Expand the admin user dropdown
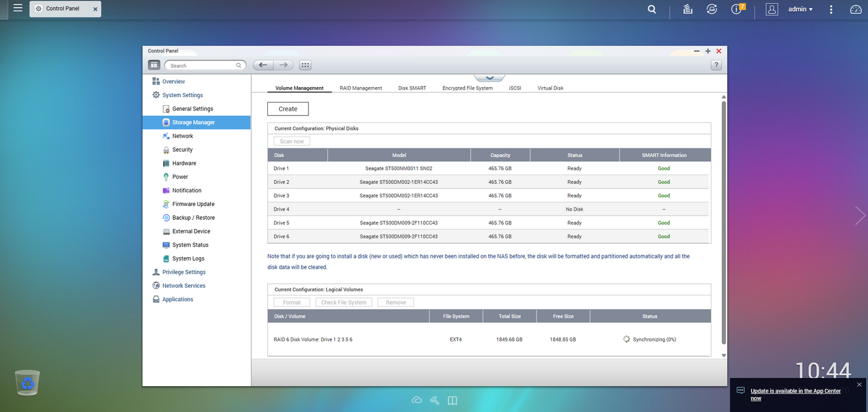The width and height of the screenshot is (868, 412). coord(800,9)
